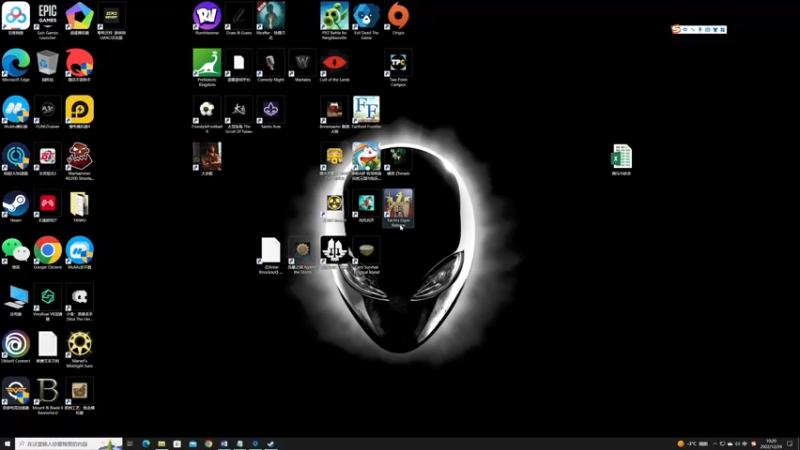Open the notification center icon
800x450 pixels.
[x=790, y=444]
